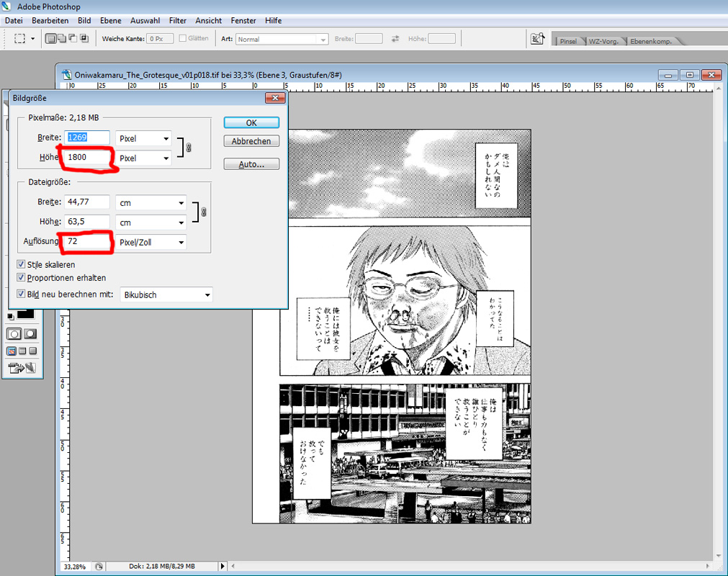Image resolution: width=728 pixels, height=576 pixels.
Task: Toggle Proportionen erhalten checkbox
Action: pyautogui.click(x=21, y=277)
